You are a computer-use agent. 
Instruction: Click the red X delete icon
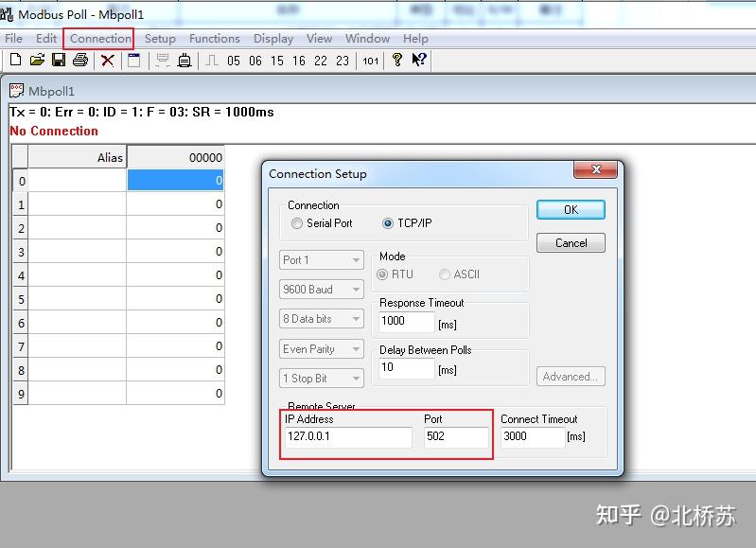pos(108,61)
